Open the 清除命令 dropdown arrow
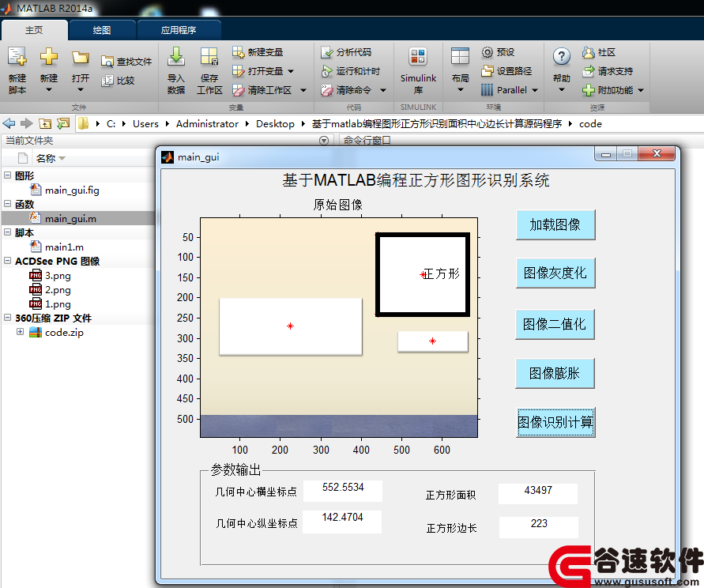Image resolution: width=704 pixels, height=588 pixels. tap(383, 90)
